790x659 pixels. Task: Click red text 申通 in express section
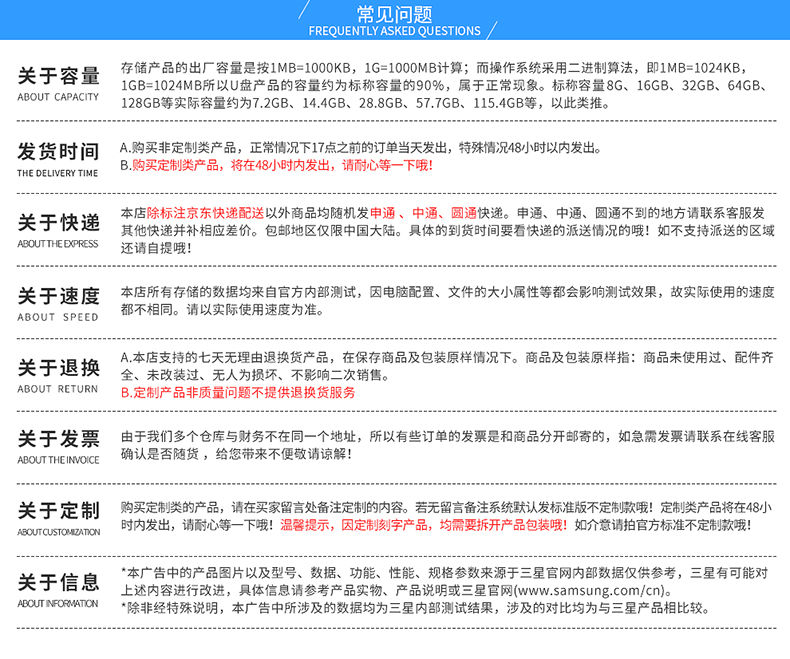[383, 213]
